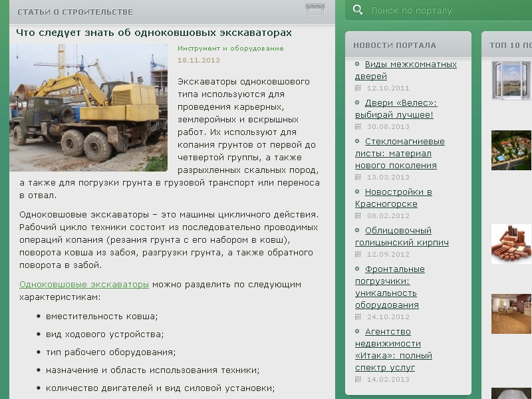
Task: Open news 'Стекломагниевые листы: материал нового поколения'
Action: 400,154
